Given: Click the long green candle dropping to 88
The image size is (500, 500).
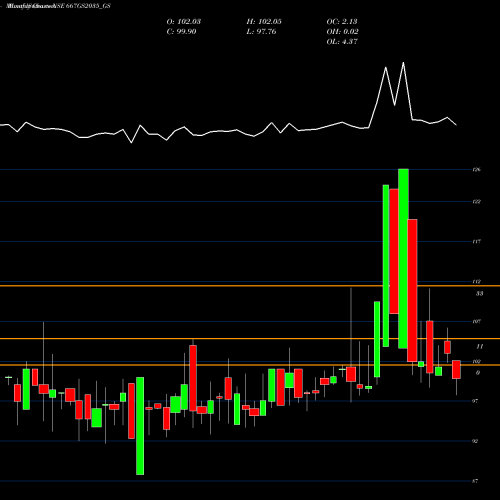Looking at the screenshot, I should coord(140,426).
